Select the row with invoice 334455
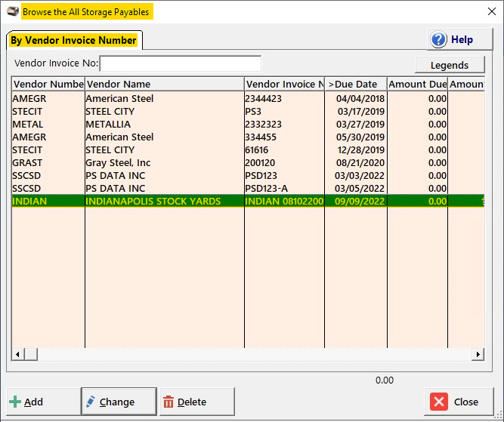Viewport: 504px width, 422px height. [x=248, y=137]
